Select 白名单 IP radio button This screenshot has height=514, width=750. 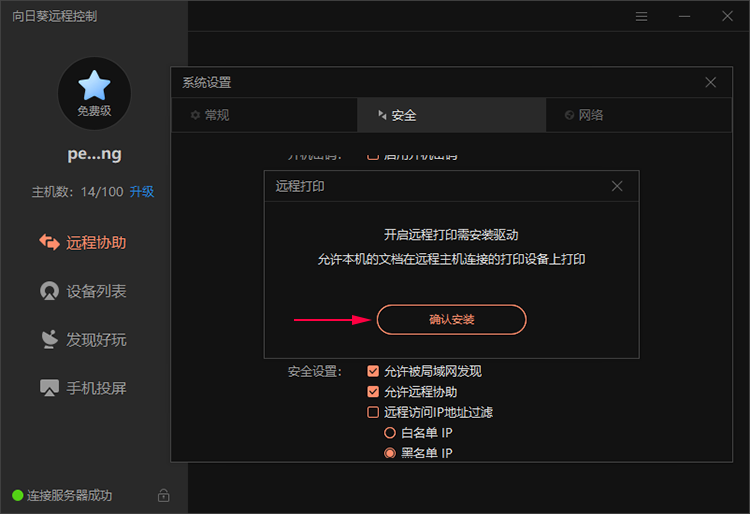tap(390, 433)
